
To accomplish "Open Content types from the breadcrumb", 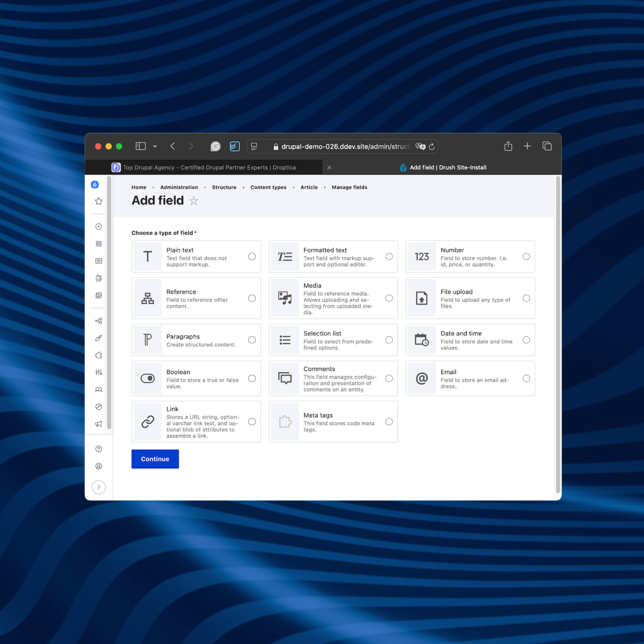I will [x=268, y=187].
